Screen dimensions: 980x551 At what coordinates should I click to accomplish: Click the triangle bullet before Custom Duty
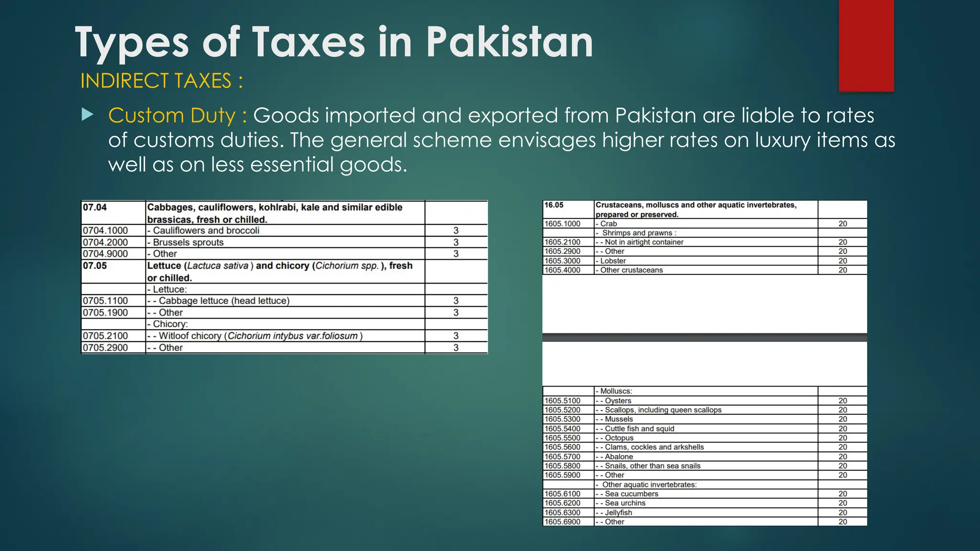[88, 115]
